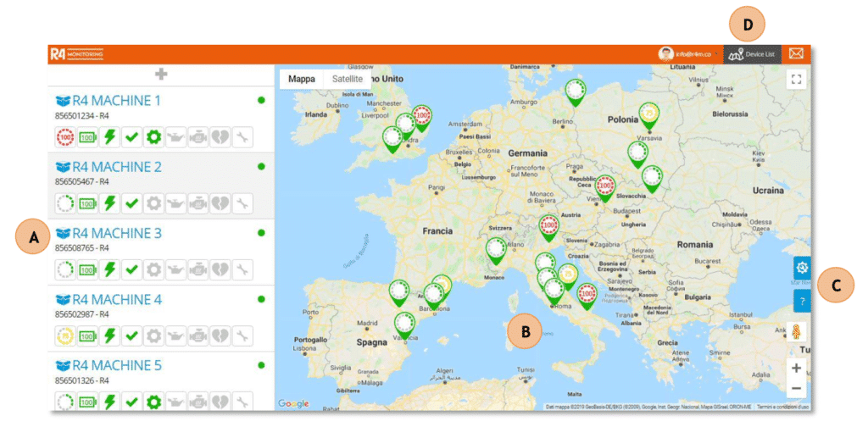Click serial text 856502987 - R4

[82, 314]
